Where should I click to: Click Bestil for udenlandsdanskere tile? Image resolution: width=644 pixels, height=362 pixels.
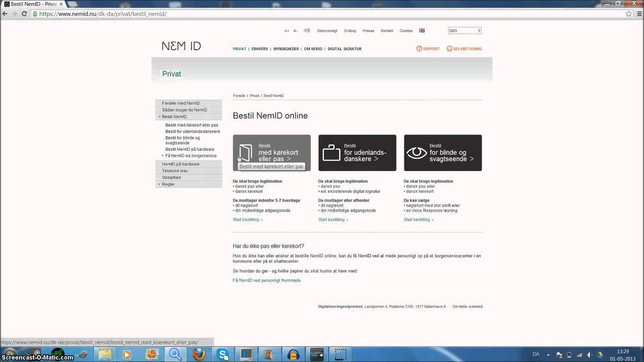pyautogui.click(x=357, y=153)
